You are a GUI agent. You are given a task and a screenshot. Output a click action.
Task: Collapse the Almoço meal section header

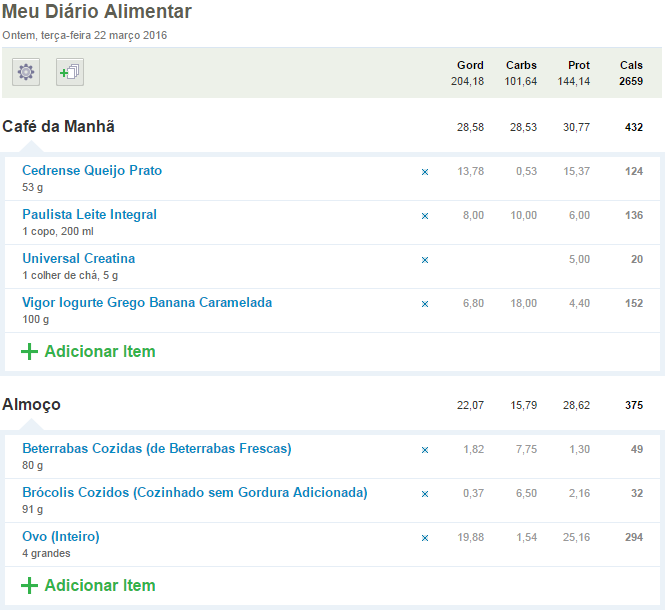[32, 405]
